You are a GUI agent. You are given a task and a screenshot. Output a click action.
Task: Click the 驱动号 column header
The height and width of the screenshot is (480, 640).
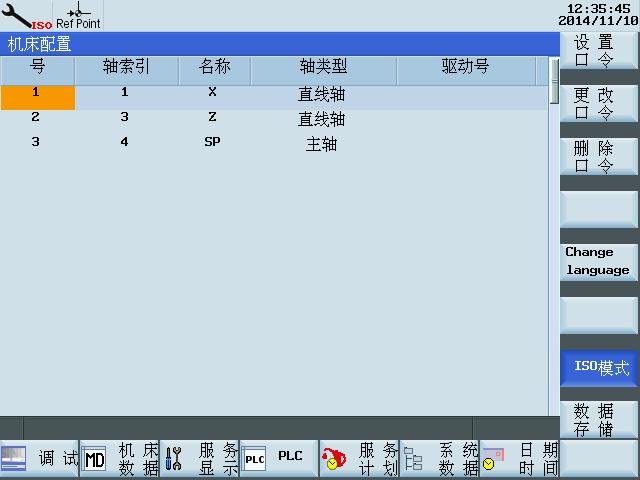coord(466,71)
